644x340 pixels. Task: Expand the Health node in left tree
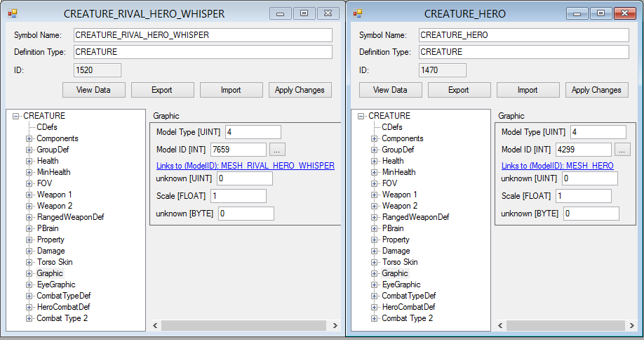[x=29, y=161]
